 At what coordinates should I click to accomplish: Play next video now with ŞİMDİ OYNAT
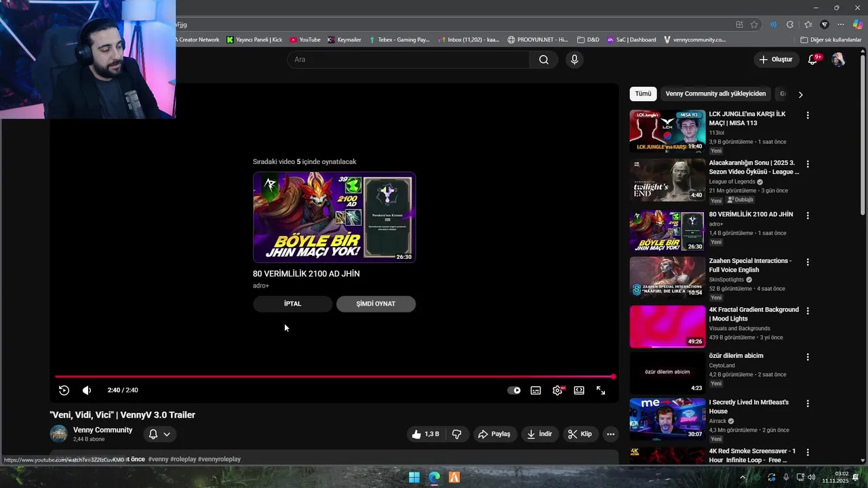coord(376,304)
